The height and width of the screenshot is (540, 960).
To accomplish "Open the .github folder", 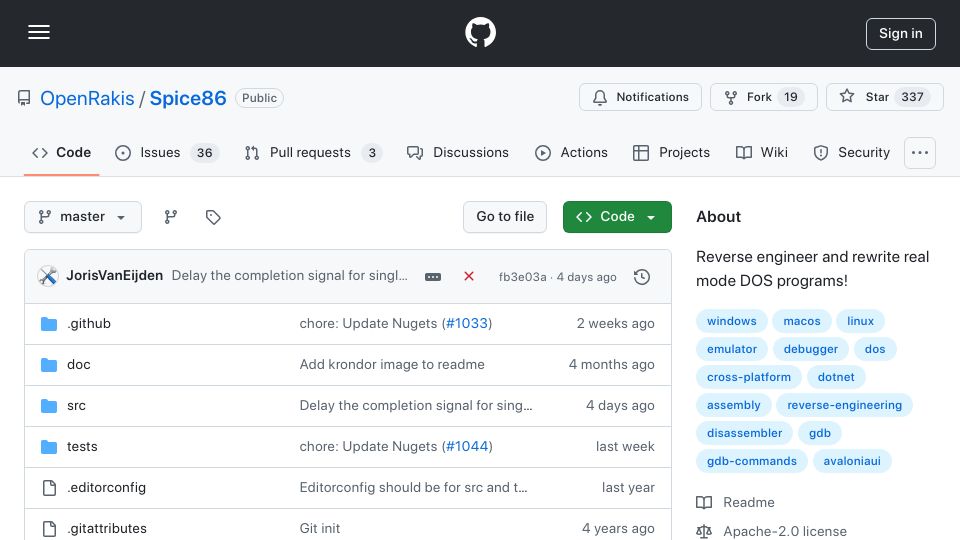I will pos(89,323).
